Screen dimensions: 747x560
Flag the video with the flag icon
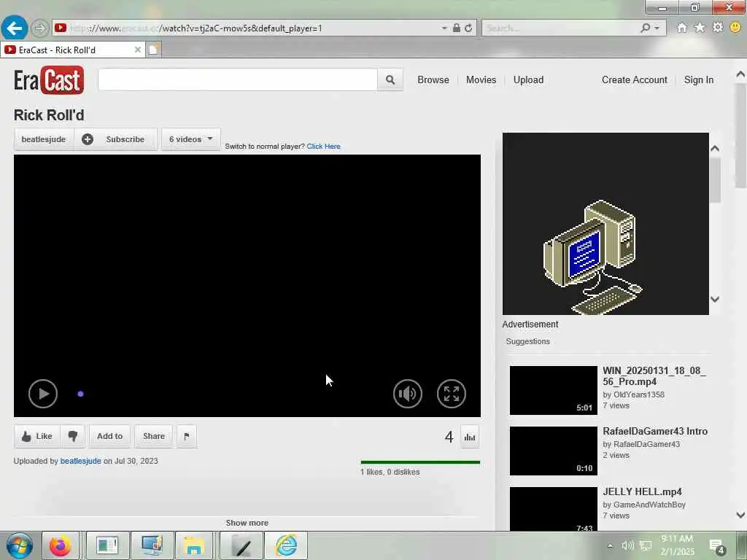(x=187, y=436)
